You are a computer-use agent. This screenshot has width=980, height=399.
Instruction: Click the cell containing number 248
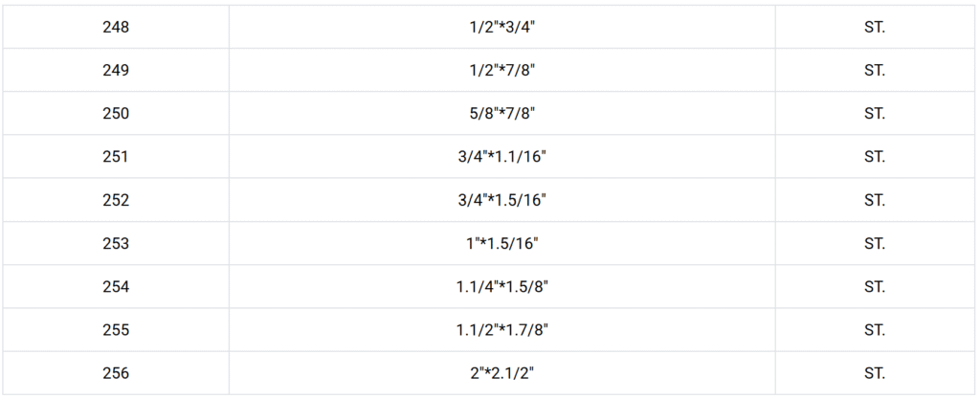(x=115, y=27)
